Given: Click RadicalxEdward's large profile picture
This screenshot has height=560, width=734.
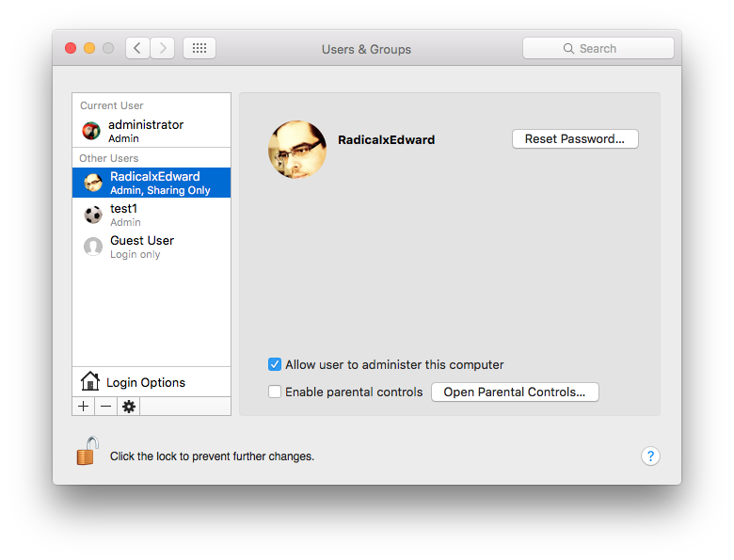Looking at the screenshot, I should [297, 150].
